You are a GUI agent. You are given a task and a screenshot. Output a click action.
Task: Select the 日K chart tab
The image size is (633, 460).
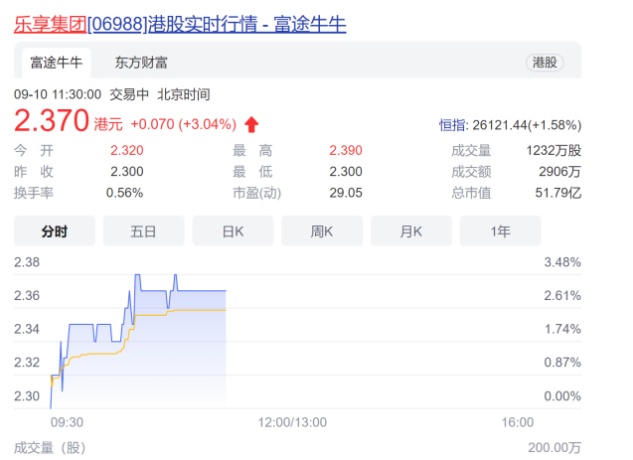(233, 231)
